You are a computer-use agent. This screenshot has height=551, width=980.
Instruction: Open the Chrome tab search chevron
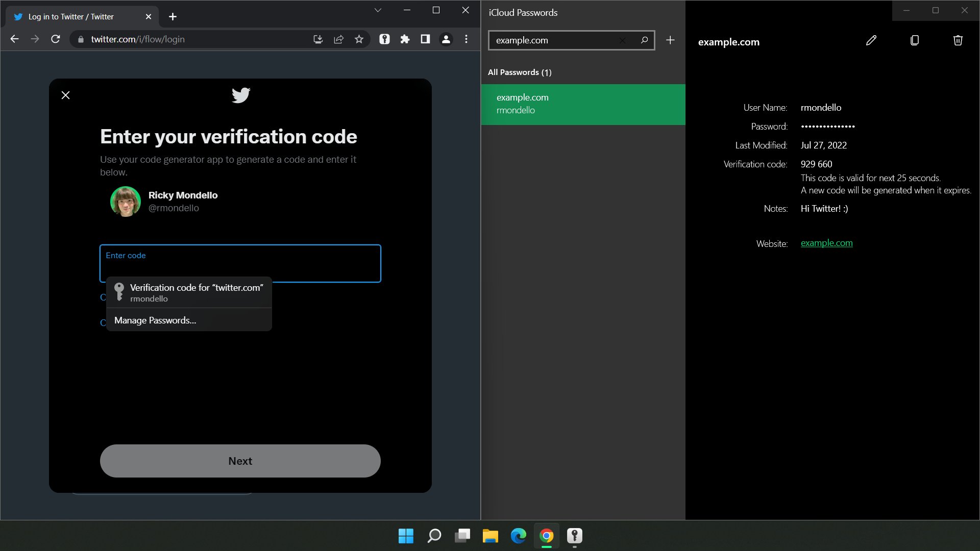click(x=378, y=10)
